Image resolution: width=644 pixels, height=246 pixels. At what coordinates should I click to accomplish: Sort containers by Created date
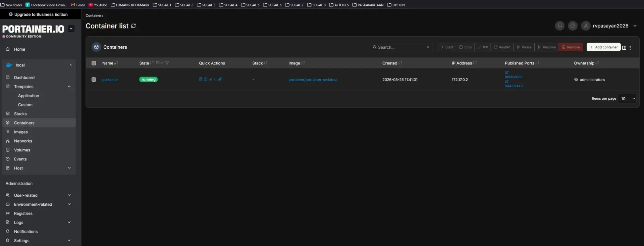coord(392,63)
